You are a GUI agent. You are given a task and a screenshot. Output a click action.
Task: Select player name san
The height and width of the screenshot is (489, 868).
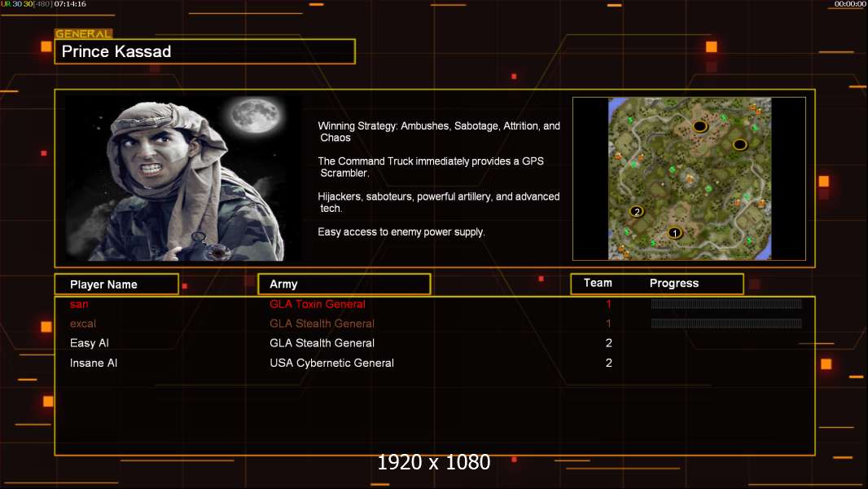[79, 304]
